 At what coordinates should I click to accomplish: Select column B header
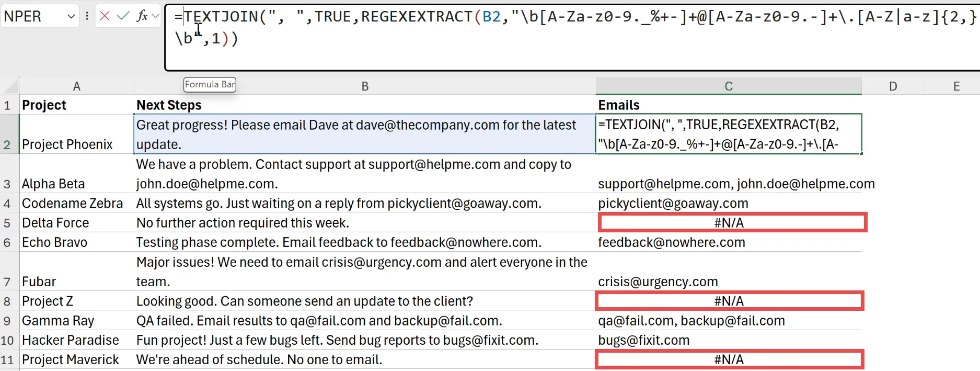coord(365,86)
